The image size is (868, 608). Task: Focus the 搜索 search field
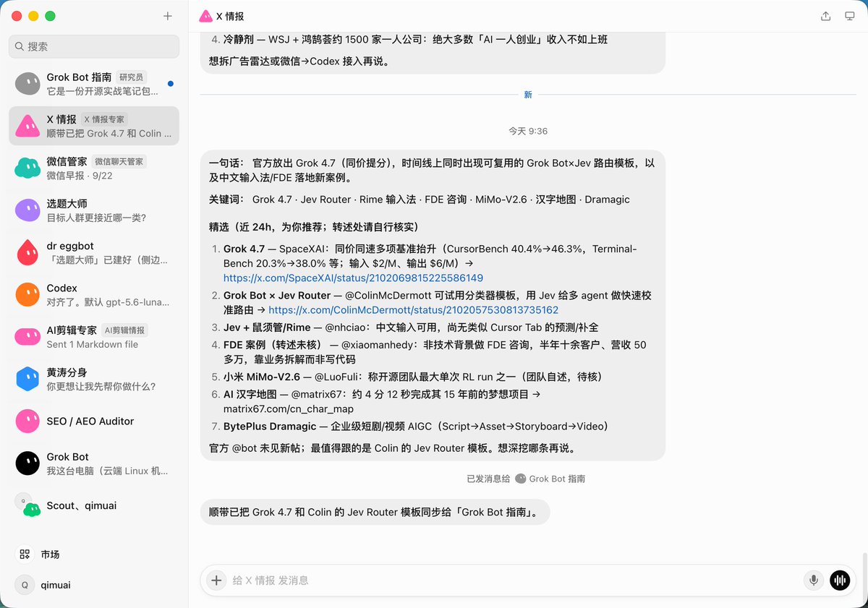coord(94,46)
